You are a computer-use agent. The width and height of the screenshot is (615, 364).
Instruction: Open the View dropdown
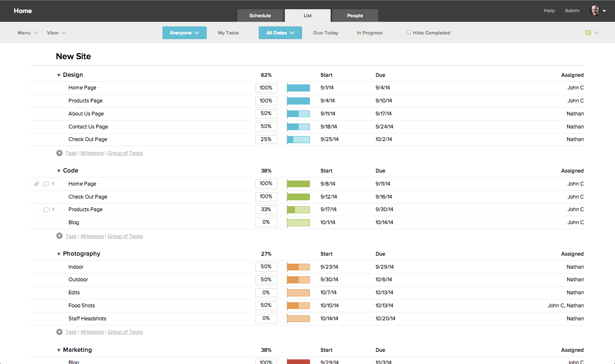click(56, 33)
